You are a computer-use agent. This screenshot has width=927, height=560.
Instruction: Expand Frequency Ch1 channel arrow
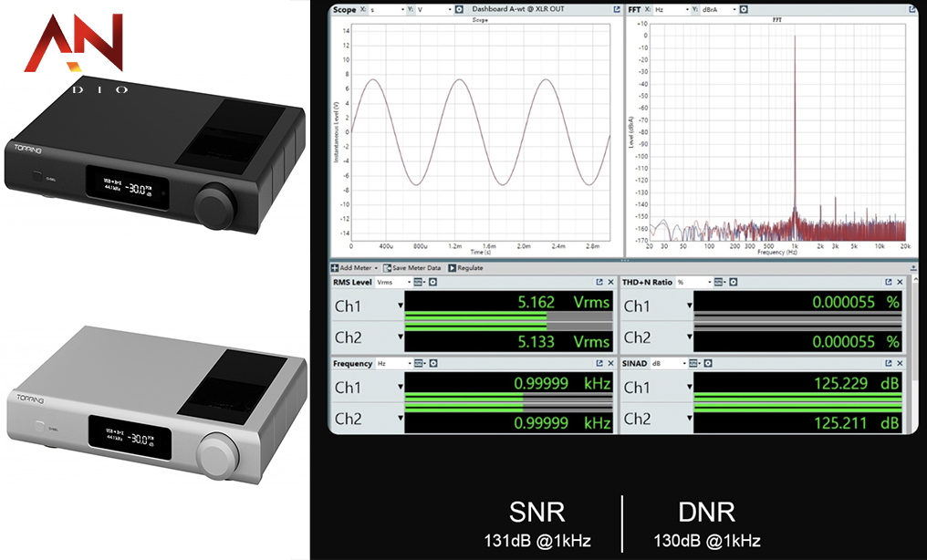pos(401,387)
